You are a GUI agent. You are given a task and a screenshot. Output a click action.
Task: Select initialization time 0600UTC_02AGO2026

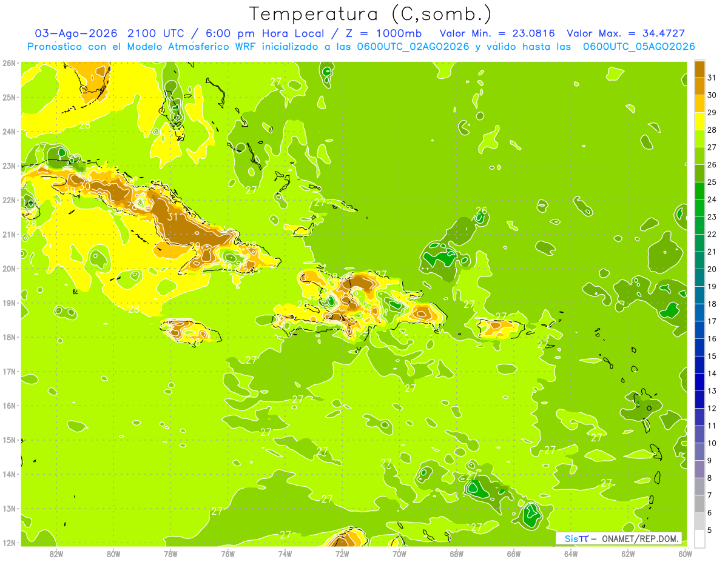coord(413,47)
